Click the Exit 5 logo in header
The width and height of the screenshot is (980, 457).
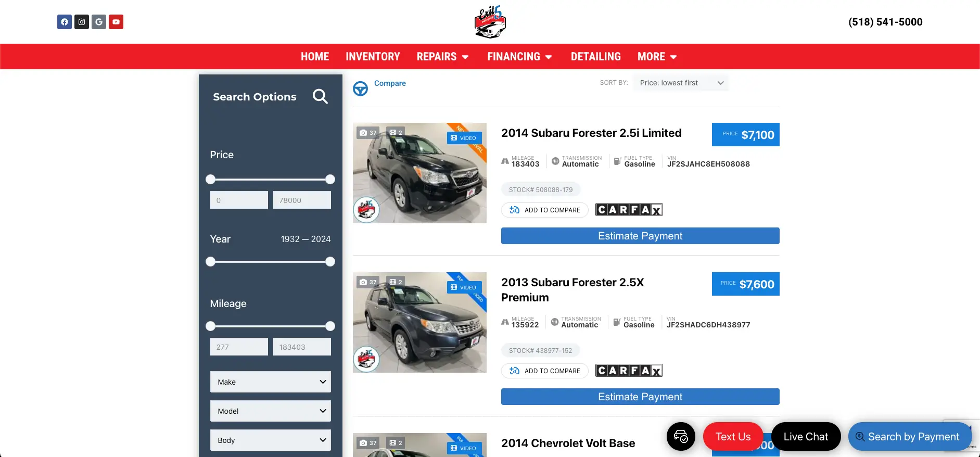tap(490, 22)
